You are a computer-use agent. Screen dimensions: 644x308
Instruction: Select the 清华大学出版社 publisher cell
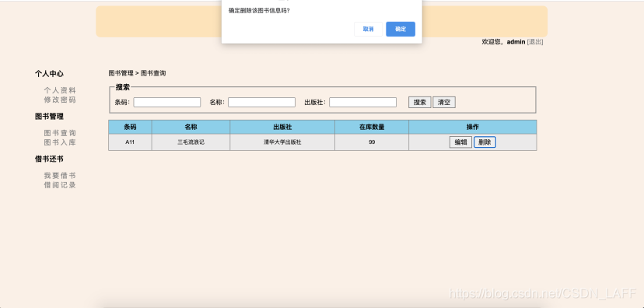[282, 142]
